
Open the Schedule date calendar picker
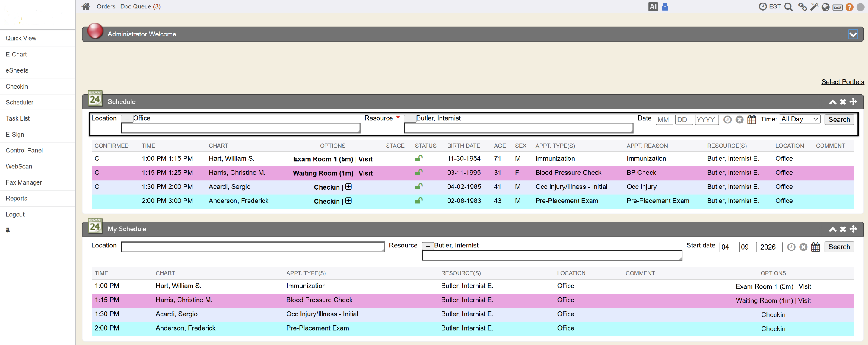(751, 120)
